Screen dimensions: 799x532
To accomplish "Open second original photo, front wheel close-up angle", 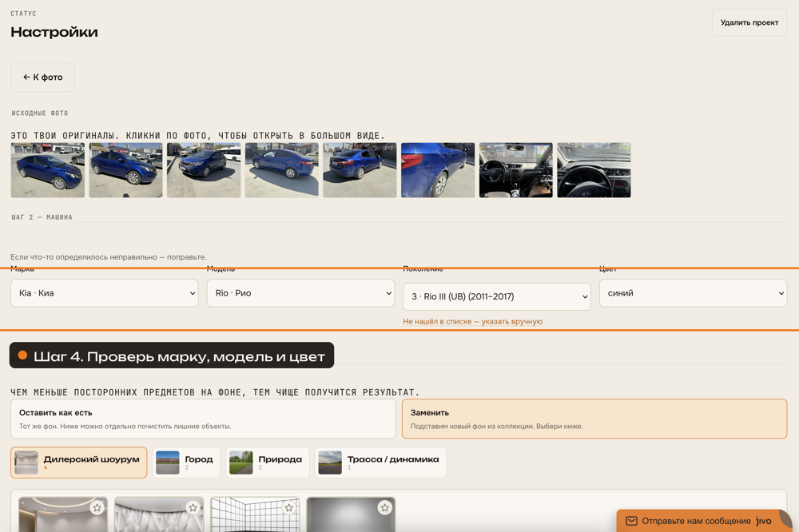I will tap(126, 170).
